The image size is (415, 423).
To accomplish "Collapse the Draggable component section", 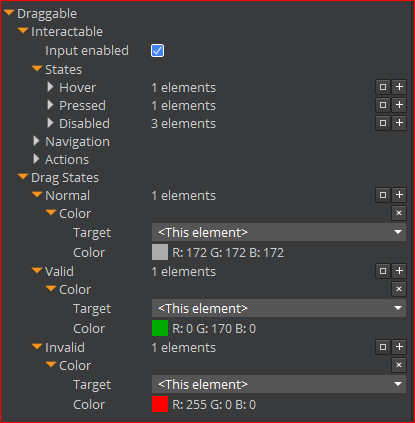I will click(9, 13).
